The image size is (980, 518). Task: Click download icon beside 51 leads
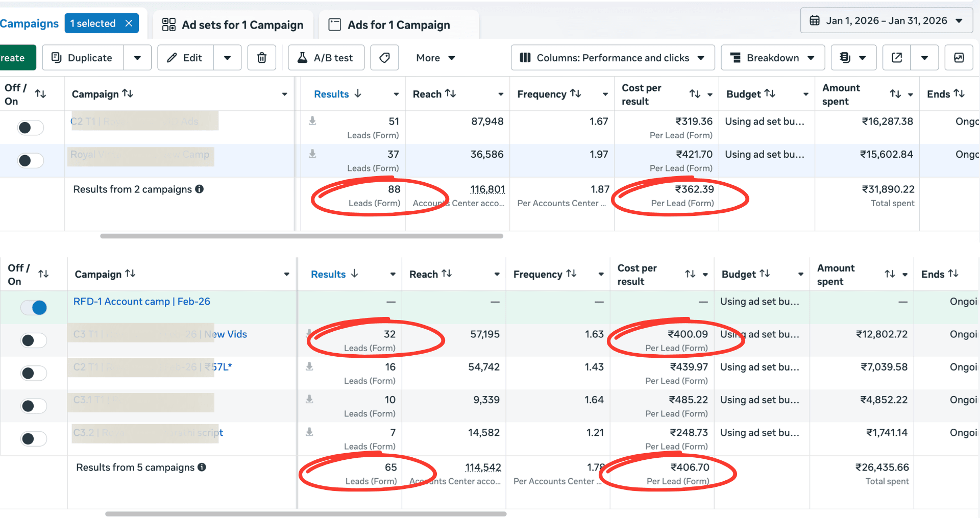point(312,121)
